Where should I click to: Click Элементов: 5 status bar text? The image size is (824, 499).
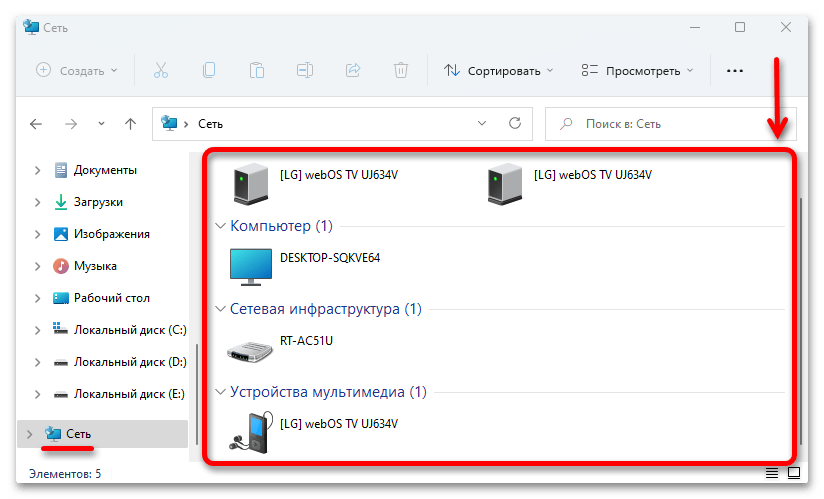pos(65,474)
